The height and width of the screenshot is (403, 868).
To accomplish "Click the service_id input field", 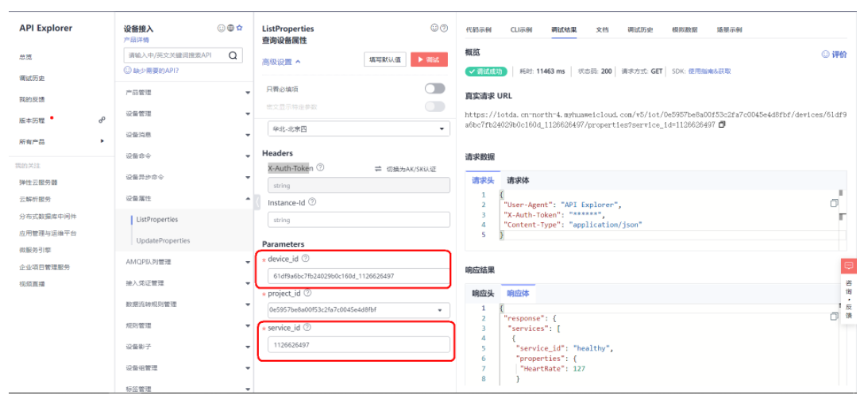I will 359,344.
